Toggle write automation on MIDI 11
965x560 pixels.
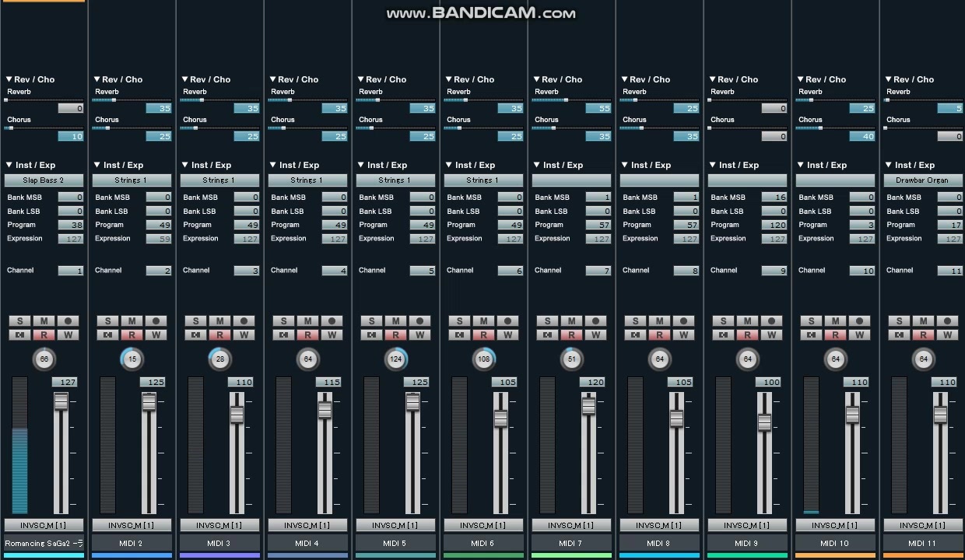pos(947,335)
